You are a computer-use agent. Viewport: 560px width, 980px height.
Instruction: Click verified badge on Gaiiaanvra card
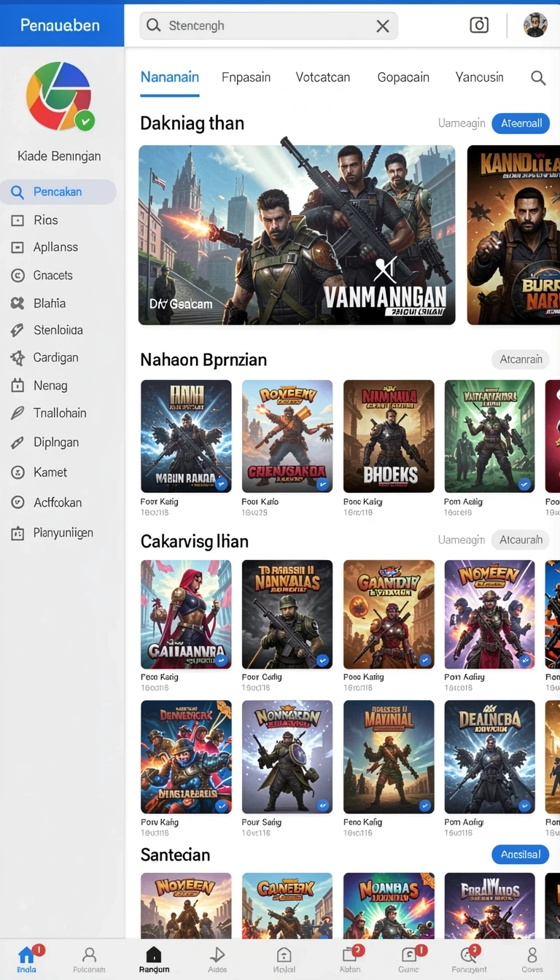(221, 660)
